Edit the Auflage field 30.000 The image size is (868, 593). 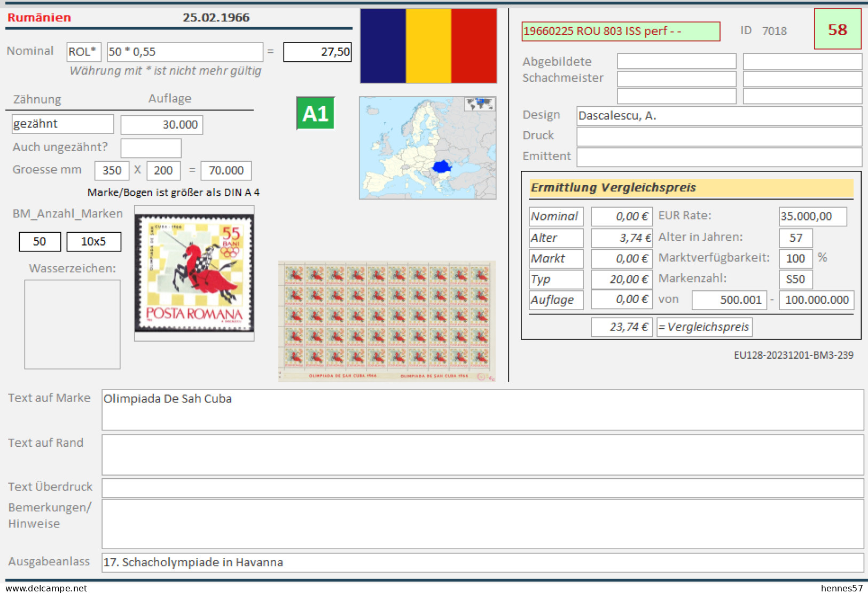(x=162, y=125)
